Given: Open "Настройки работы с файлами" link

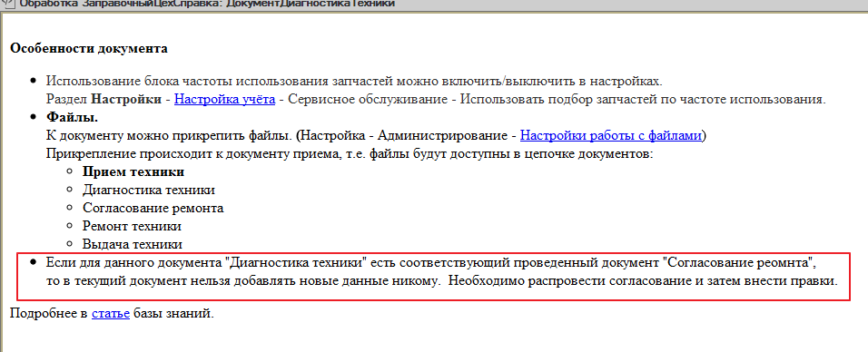Looking at the screenshot, I should (x=610, y=135).
